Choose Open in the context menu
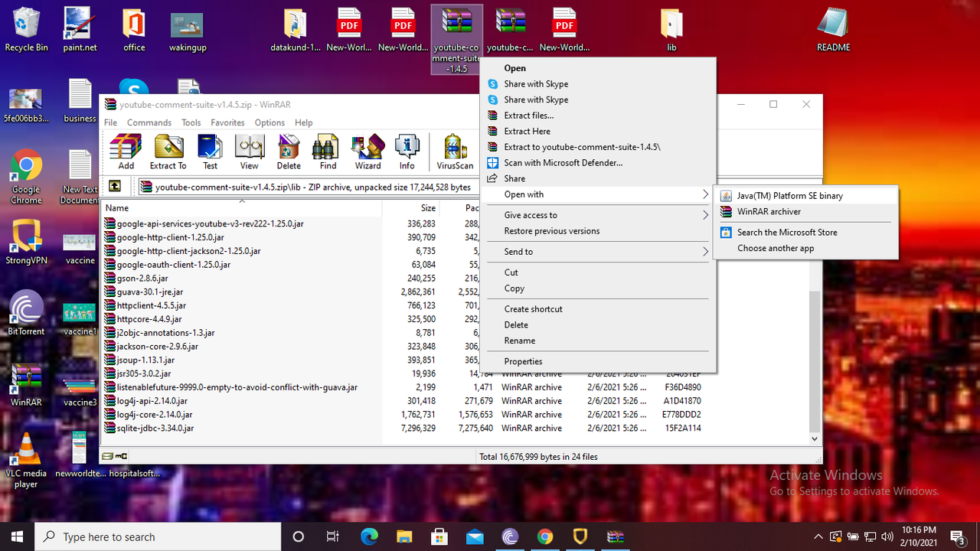The width and height of the screenshot is (980, 551). 598,68
